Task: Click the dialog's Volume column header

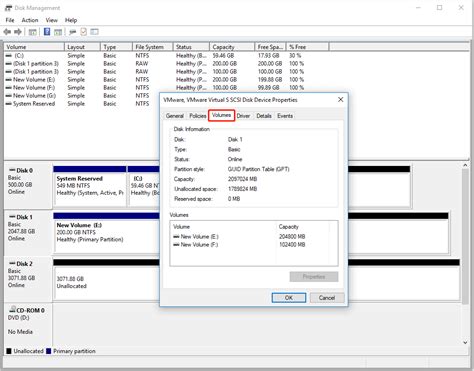Action: point(223,227)
